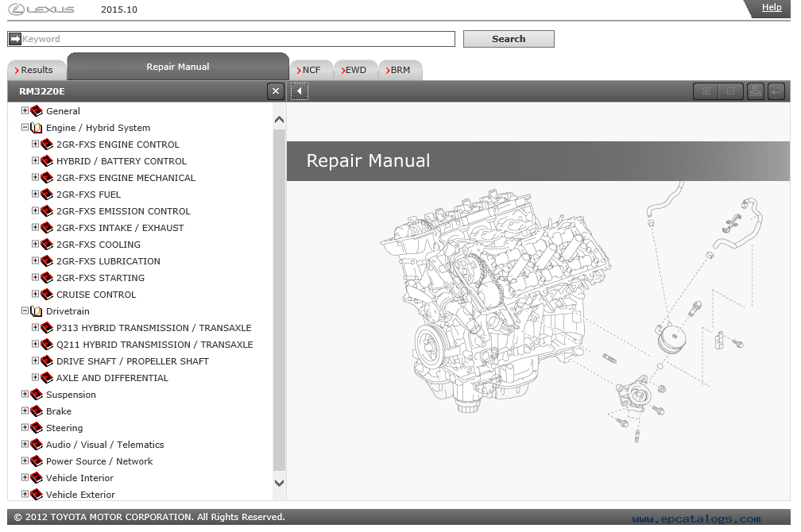Collapse the Drivetrain tree node
This screenshot has height=532, width=801.
pos(25,311)
